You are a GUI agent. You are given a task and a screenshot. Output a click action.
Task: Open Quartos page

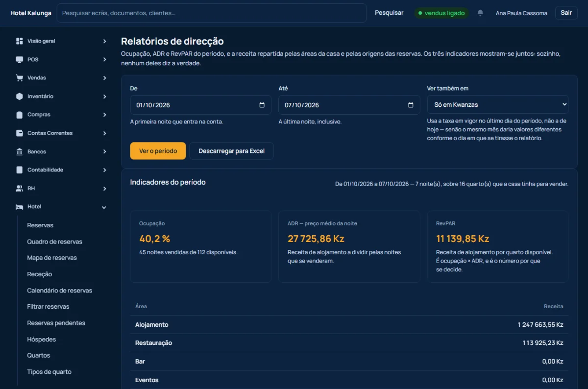[38, 356]
